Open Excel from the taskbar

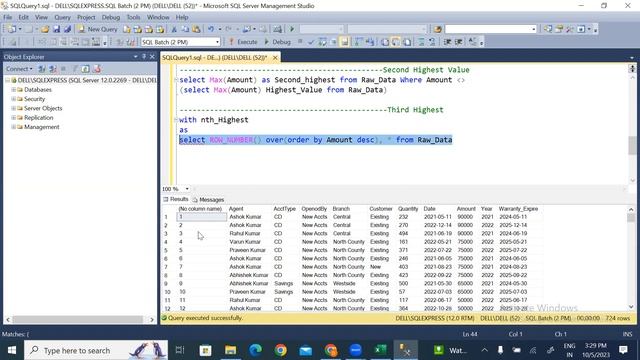coord(380,350)
